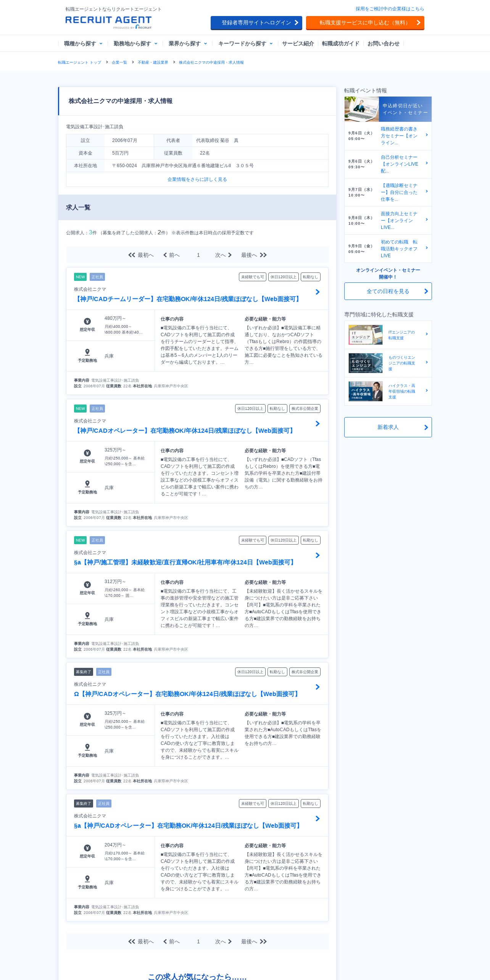This screenshot has width=490, height=980.
Task: Open ITエンジニアの転職支援 thumbnail
Action: (x=366, y=335)
